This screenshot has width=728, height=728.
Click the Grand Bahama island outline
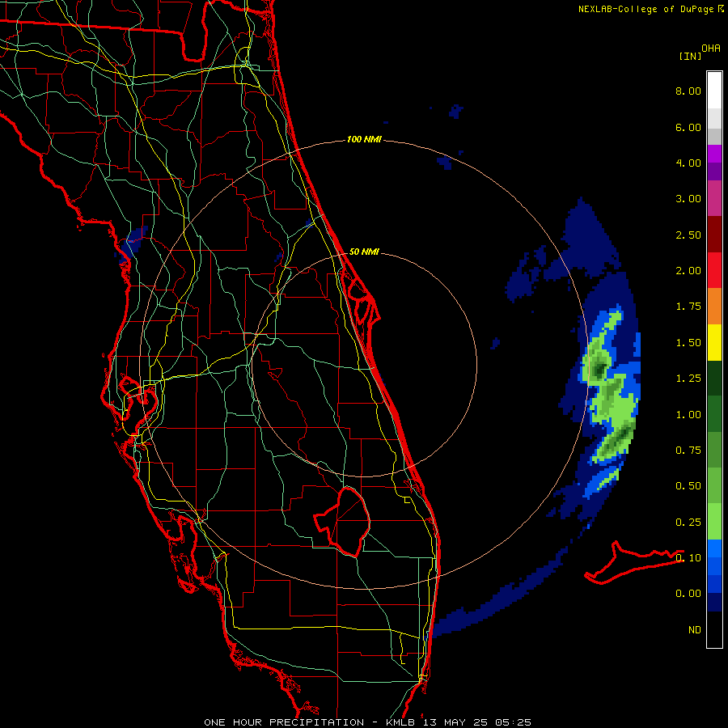(633, 562)
